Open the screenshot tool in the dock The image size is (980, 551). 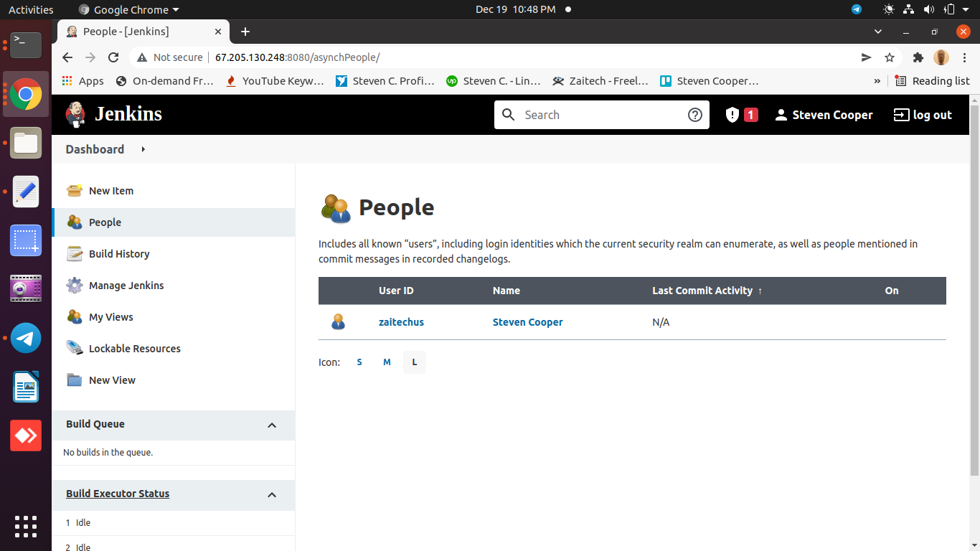(x=26, y=240)
